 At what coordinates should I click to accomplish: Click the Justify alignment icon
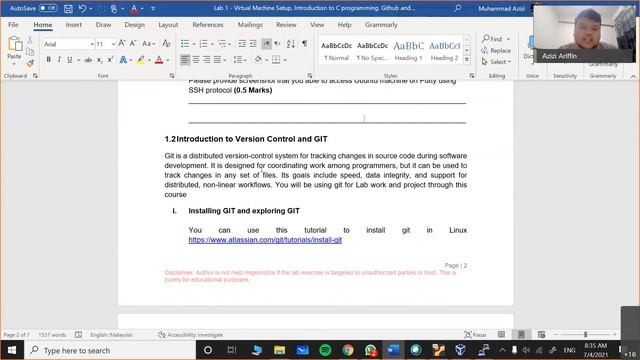[x=217, y=60]
